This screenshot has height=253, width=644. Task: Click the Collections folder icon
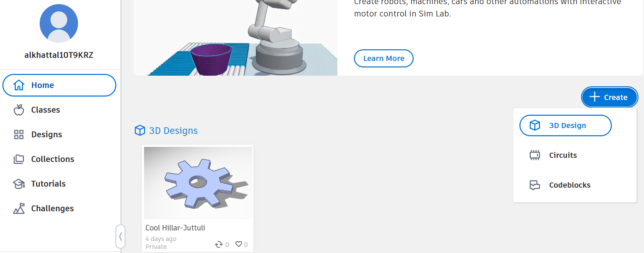(19, 159)
